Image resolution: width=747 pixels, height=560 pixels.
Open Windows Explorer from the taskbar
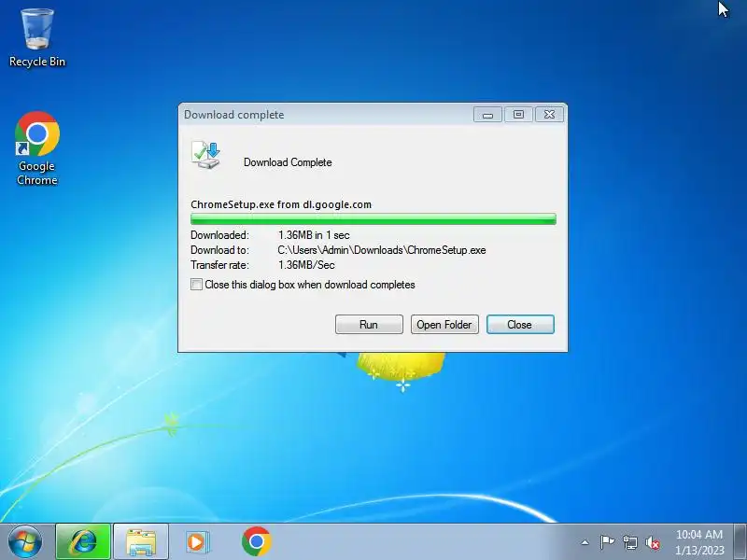coord(141,542)
